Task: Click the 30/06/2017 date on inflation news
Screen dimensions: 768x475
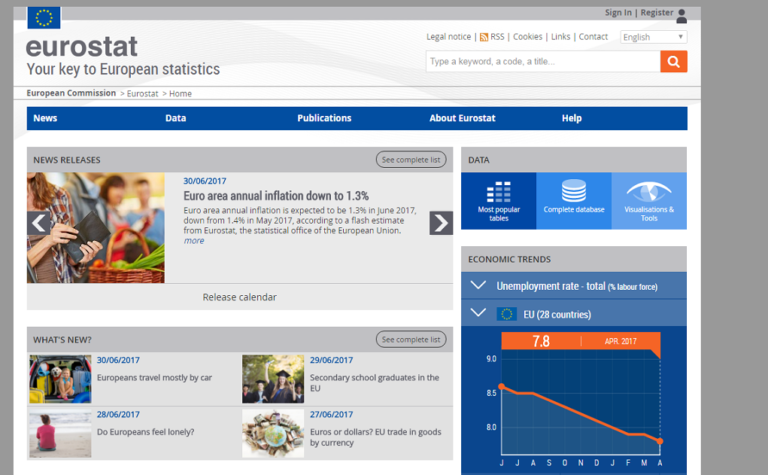Action: (x=205, y=181)
